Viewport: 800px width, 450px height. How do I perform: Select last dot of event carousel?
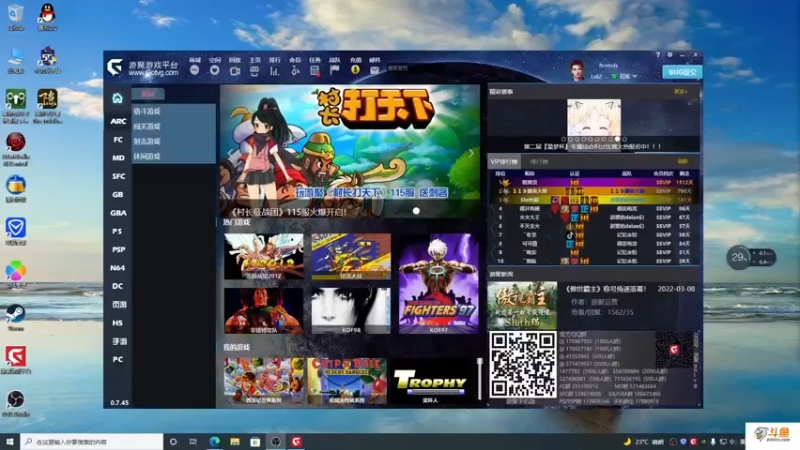pyautogui.click(x=624, y=139)
